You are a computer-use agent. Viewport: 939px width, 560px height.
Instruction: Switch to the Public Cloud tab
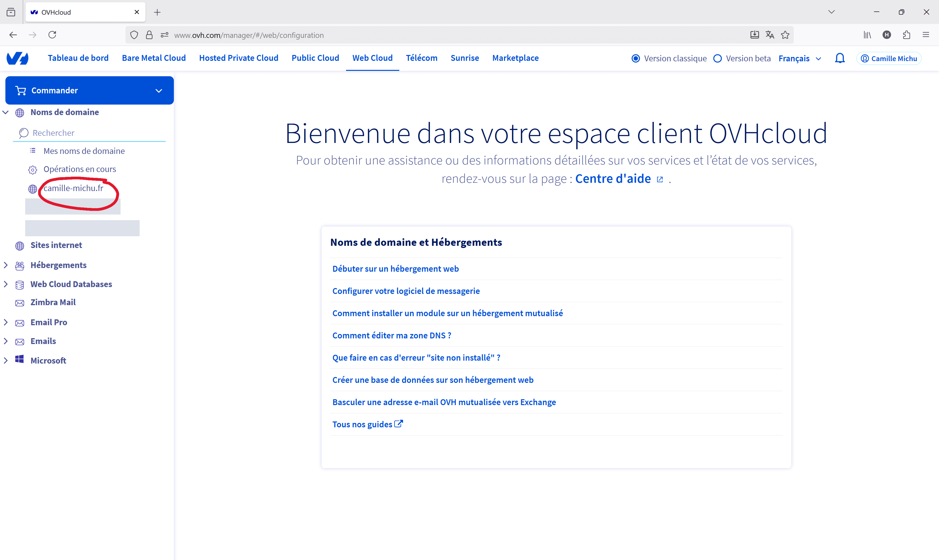click(x=315, y=58)
